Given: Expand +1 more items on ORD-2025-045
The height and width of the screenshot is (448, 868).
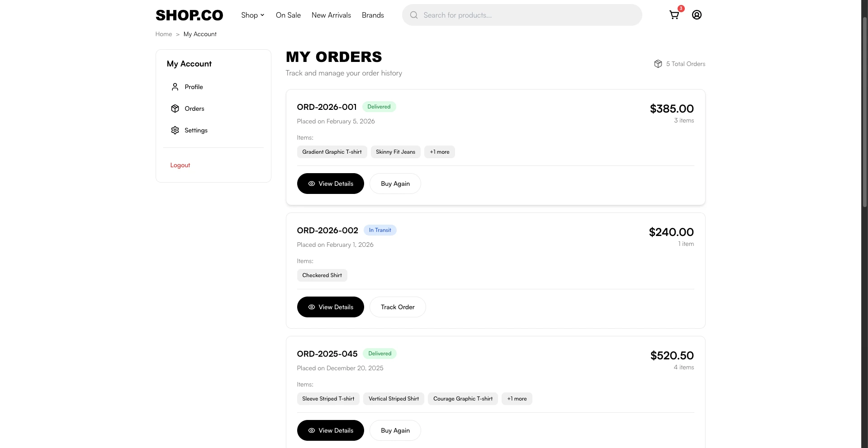Looking at the screenshot, I should [x=517, y=399].
